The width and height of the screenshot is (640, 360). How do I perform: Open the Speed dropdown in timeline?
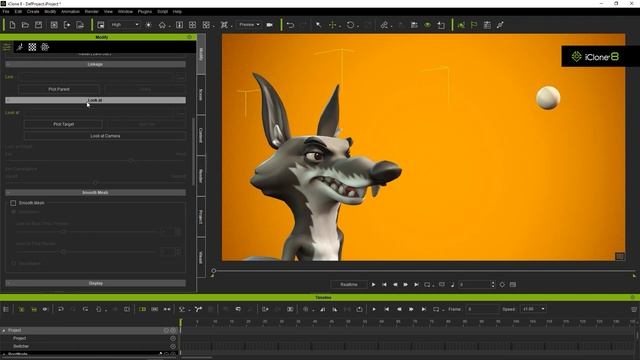click(x=533, y=309)
